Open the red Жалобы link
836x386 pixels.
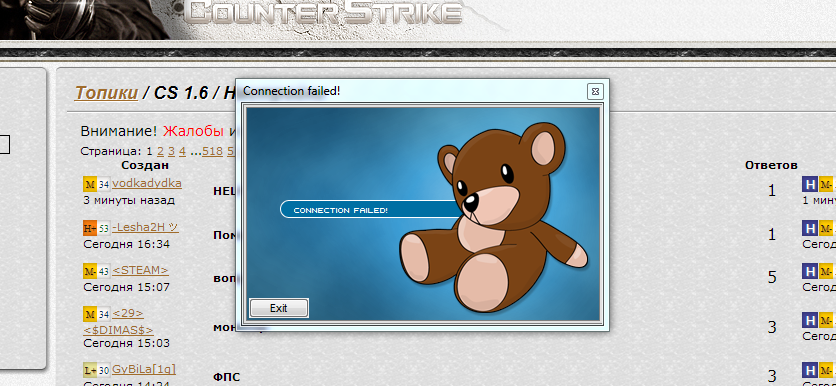194,131
